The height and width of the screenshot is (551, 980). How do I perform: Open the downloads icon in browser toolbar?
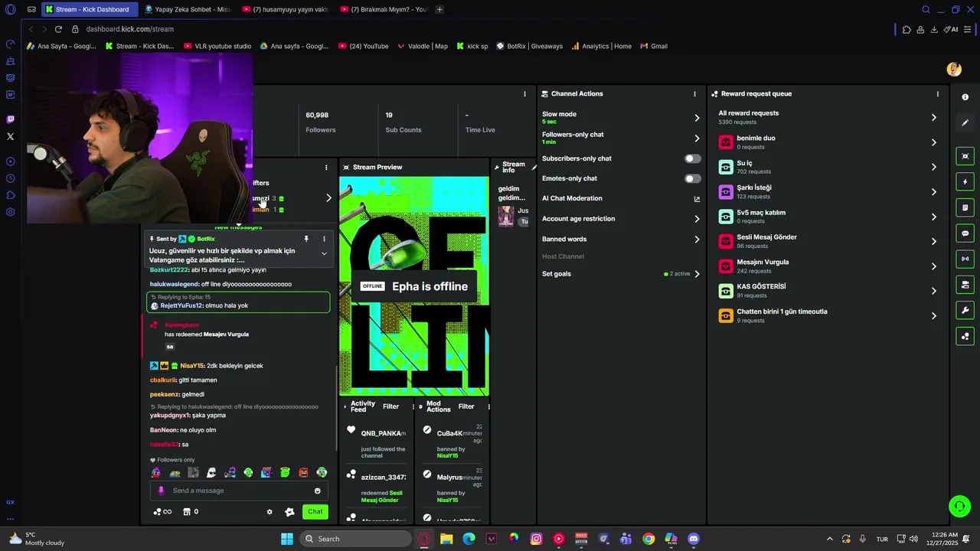(x=934, y=29)
